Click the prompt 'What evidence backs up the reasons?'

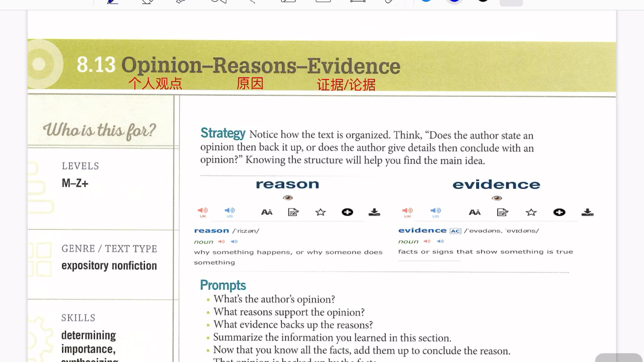click(x=293, y=324)
